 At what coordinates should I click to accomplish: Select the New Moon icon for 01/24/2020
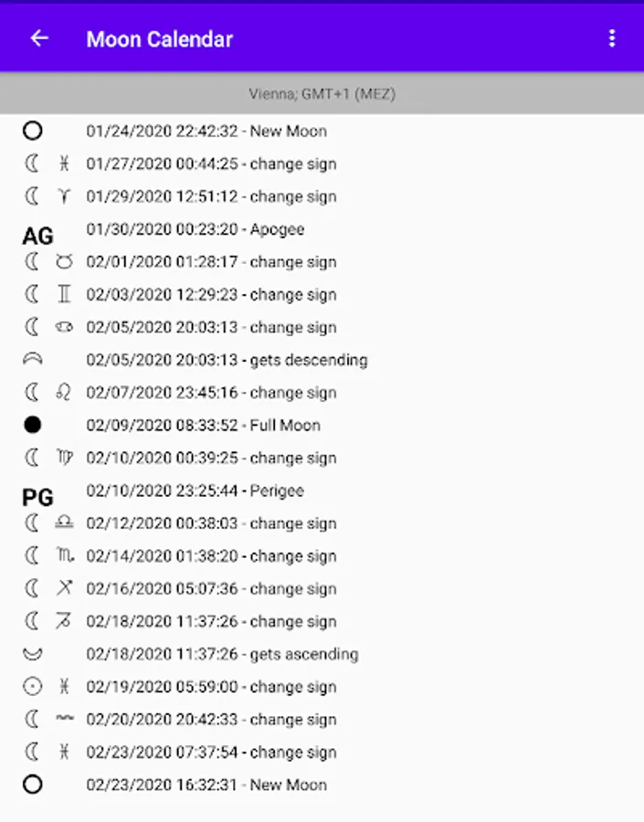click(x=33, y=131)
